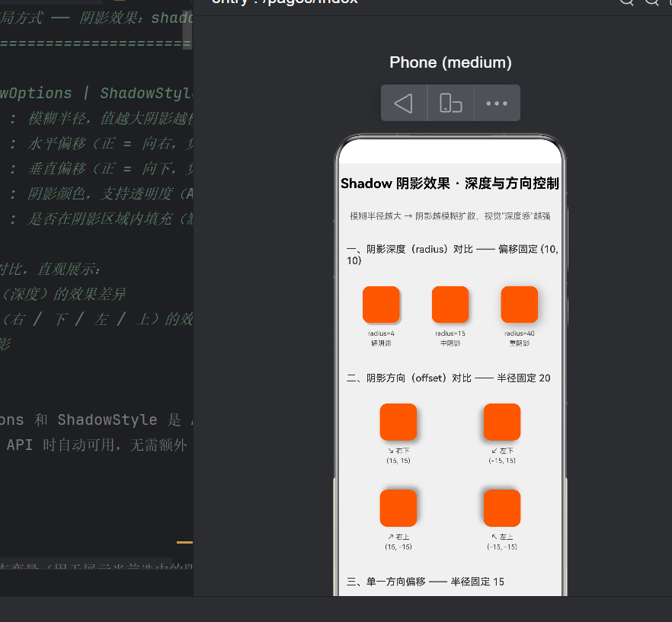Click heading "Shadow 阴影效果 · 深度与方向控制"
The image size is (672, 622).
(450, 183)
